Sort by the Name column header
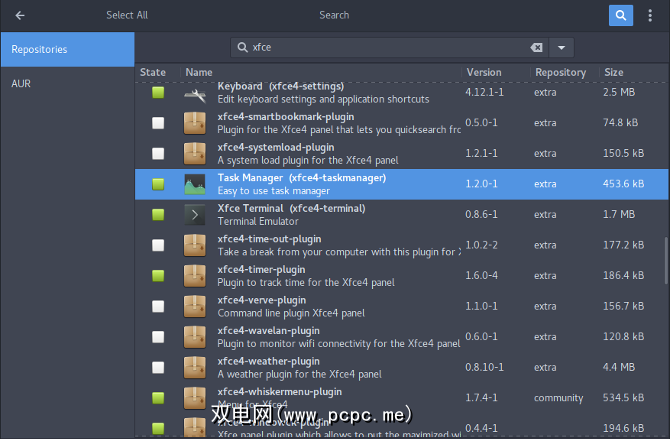 point(199,72)
